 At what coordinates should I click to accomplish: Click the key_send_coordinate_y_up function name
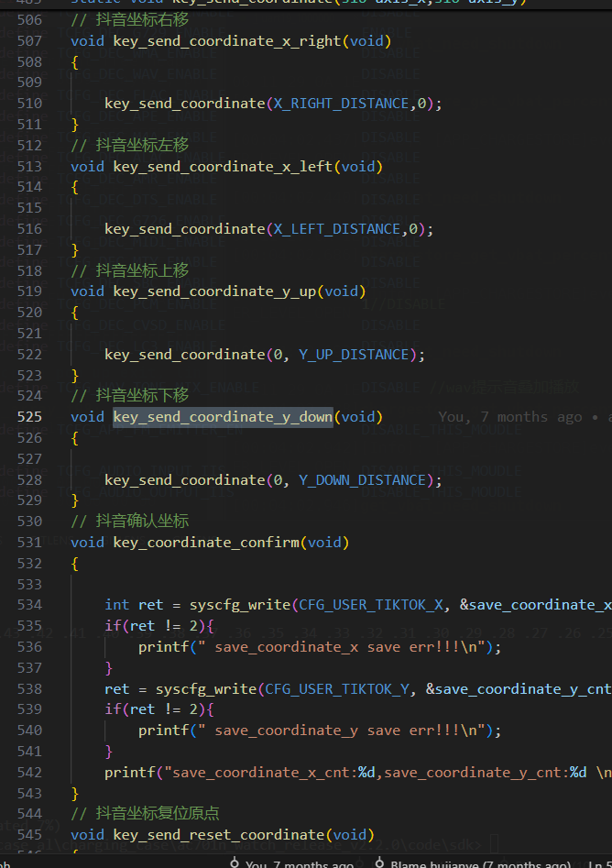coord(214,291)
